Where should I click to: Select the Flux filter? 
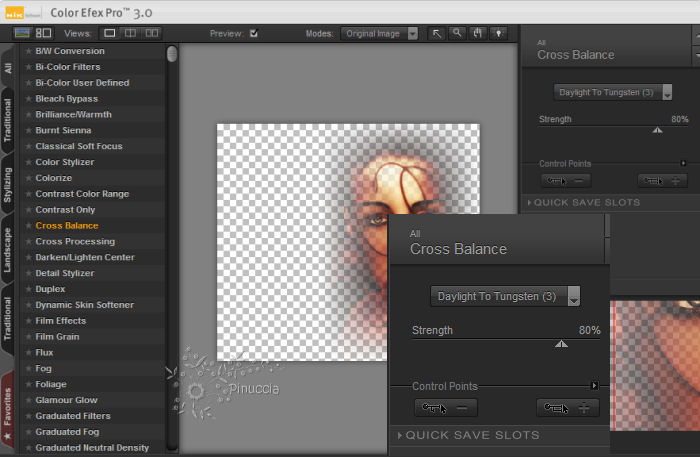[44, 353]
